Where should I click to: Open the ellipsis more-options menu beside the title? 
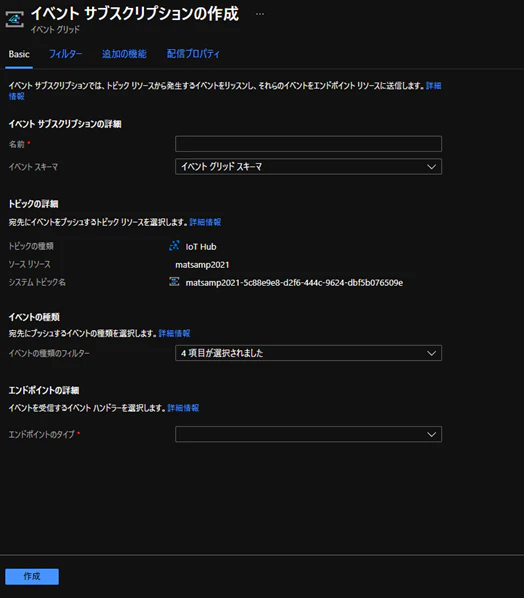260,14
